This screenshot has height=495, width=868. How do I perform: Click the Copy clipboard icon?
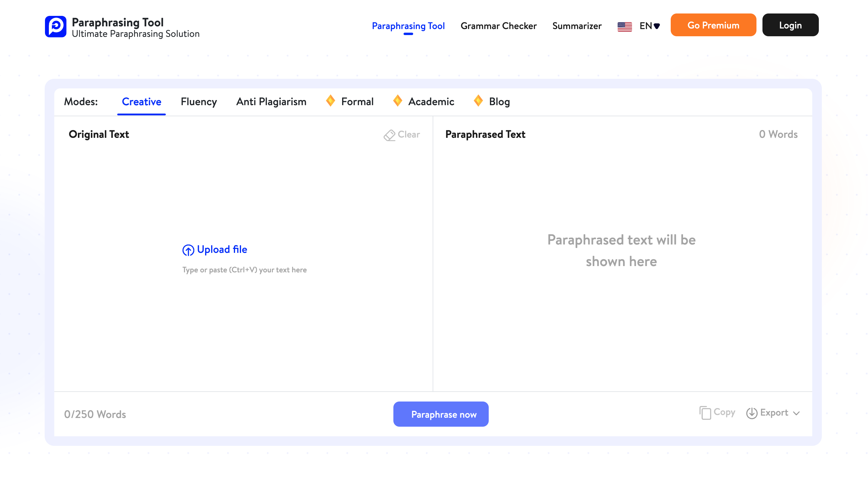(705, 413)
